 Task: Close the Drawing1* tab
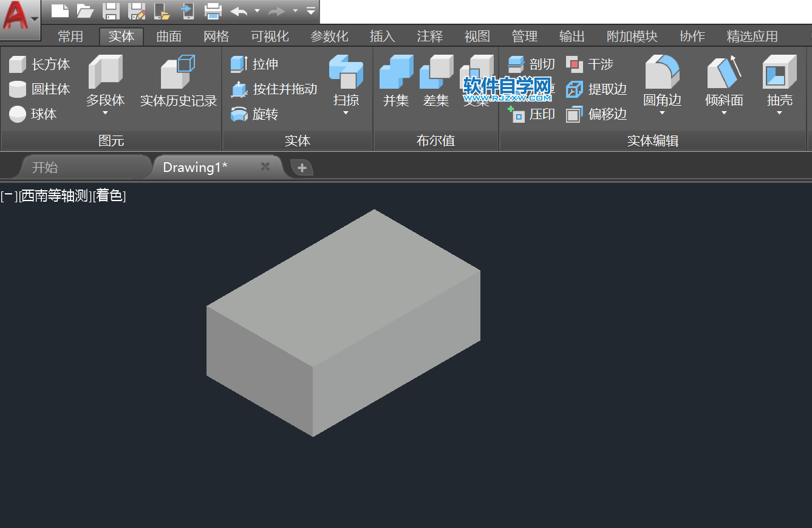point(265,166)
